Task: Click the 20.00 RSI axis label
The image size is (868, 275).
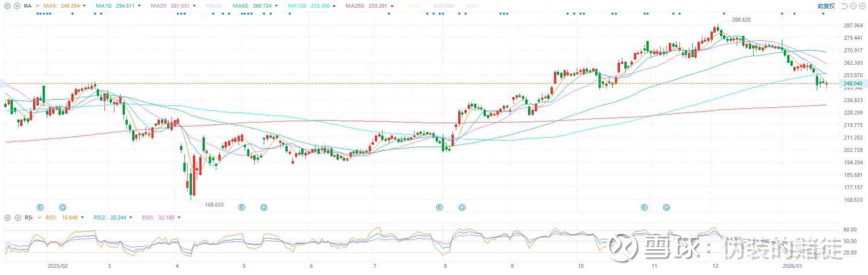Action: [850, 253]
